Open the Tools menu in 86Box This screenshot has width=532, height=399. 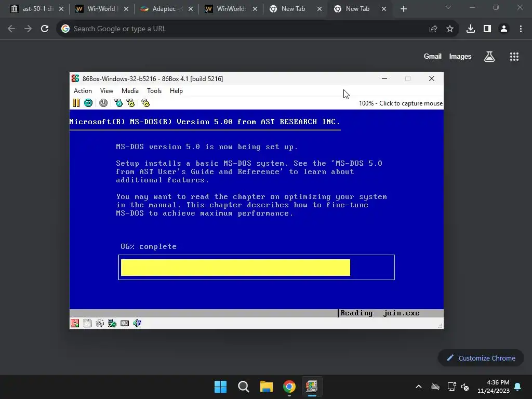pyautogui.click(x=154, y=90)
